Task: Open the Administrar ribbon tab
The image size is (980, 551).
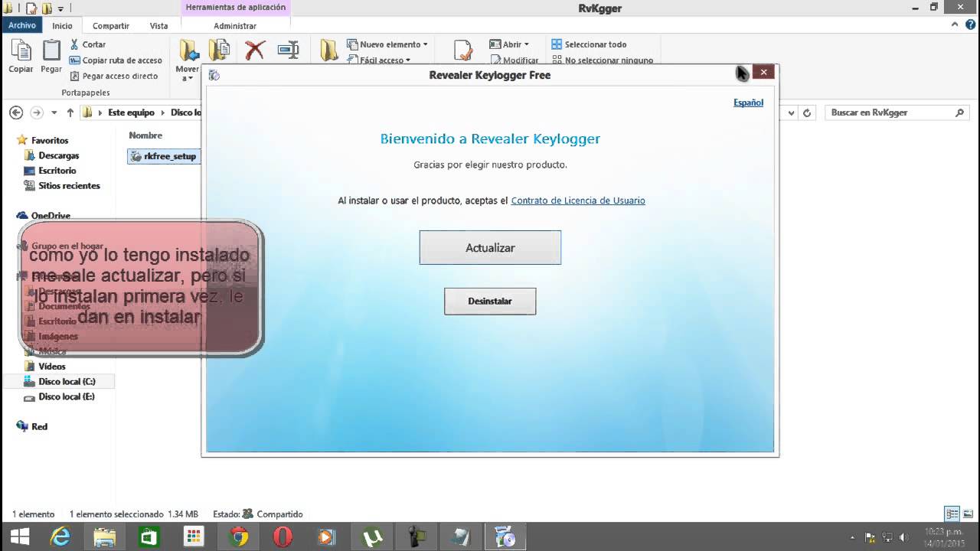Action: pos(235,26)
